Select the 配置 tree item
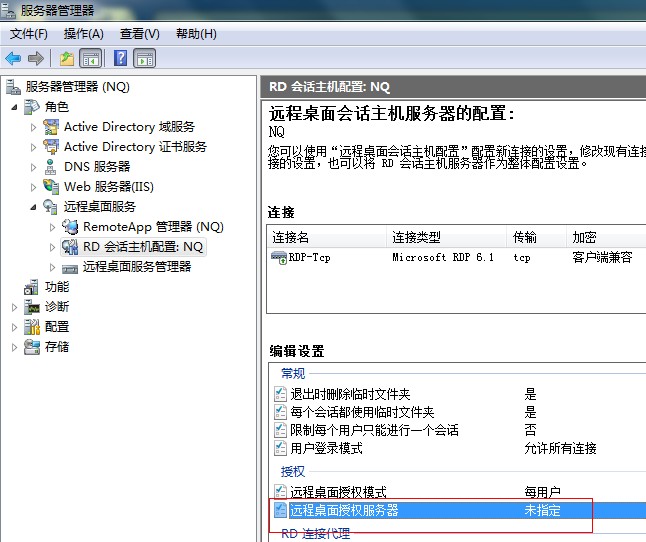This screenshot has width=646, height=542. coord(57,327)
